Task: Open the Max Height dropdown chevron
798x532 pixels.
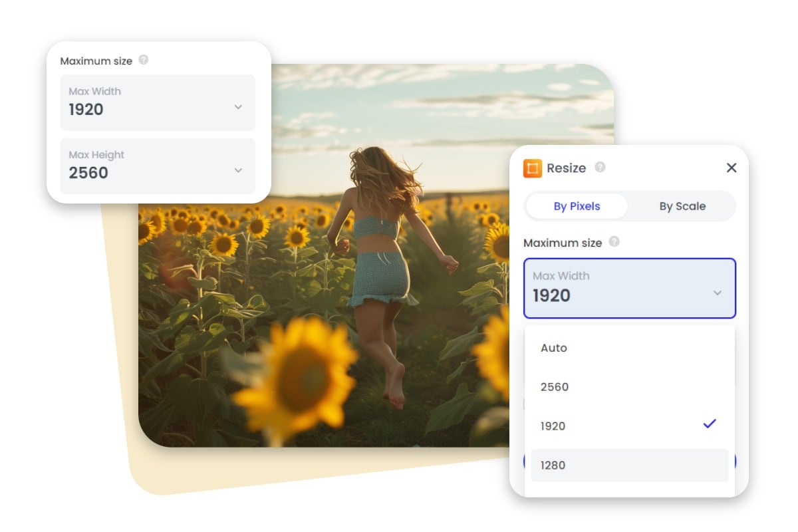Action: point(238,170)
